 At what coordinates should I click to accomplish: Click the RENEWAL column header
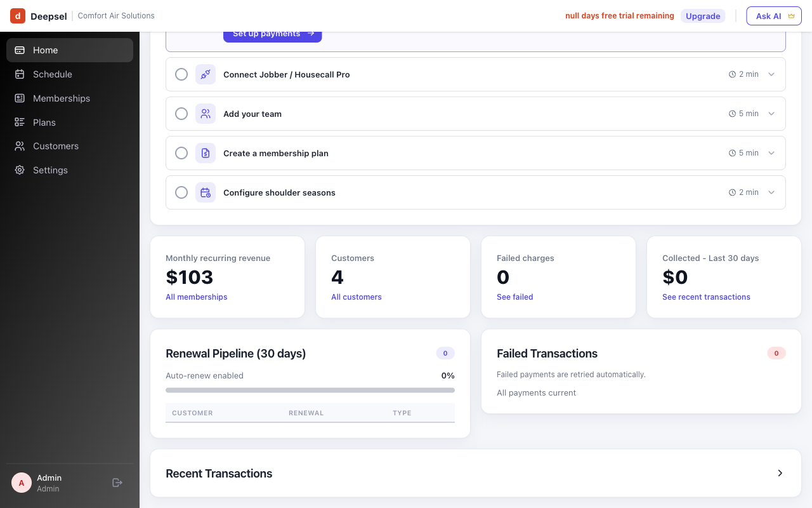(306, 413)
